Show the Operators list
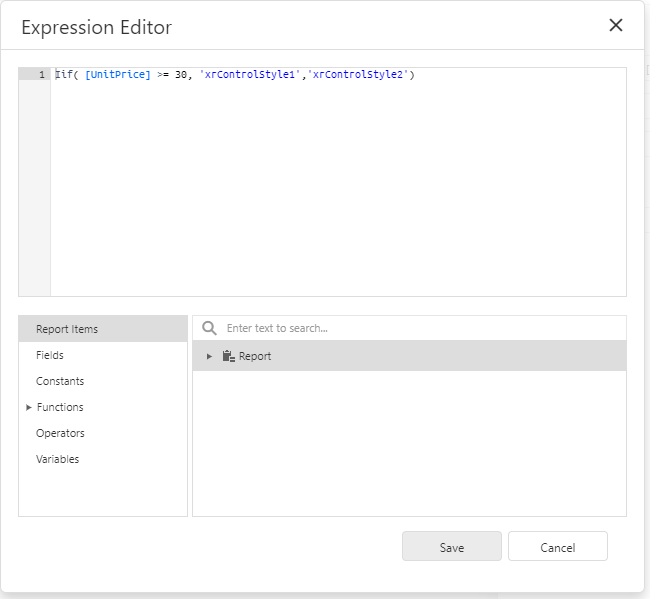Viewport: 650px width, 599px height. 60,433
